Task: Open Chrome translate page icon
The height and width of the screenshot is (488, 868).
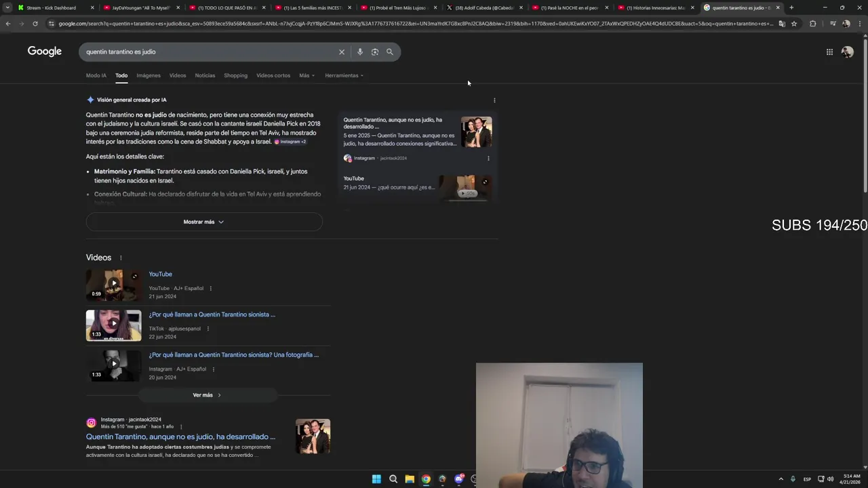Action: click(x=782, y=24)
